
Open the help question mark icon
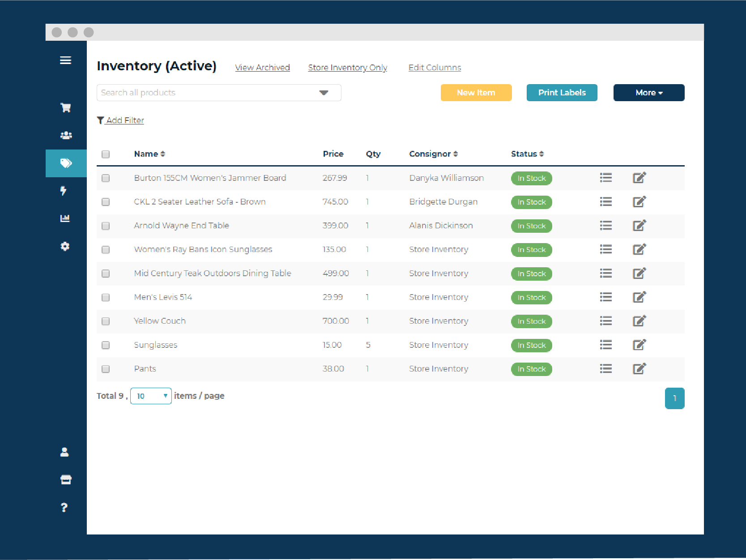(x=64, y=507)
